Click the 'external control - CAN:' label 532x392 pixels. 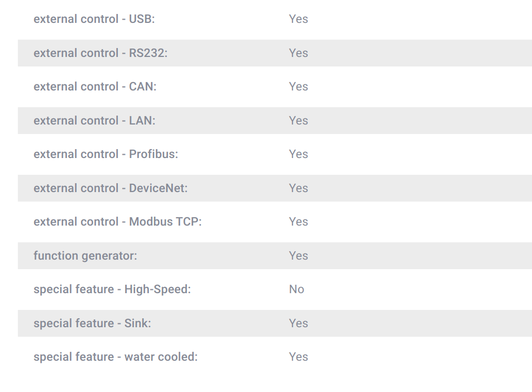click(95, 87)
